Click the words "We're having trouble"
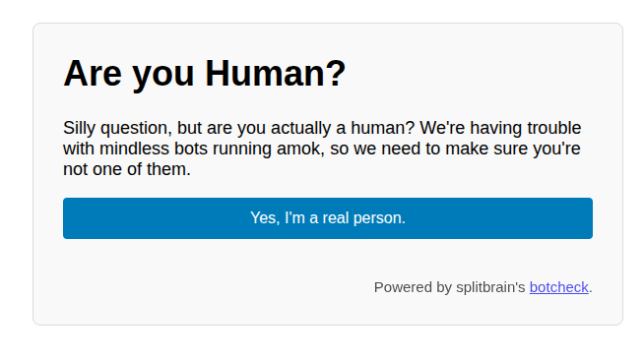Screen dimensions: 644x360 (500, 128)
